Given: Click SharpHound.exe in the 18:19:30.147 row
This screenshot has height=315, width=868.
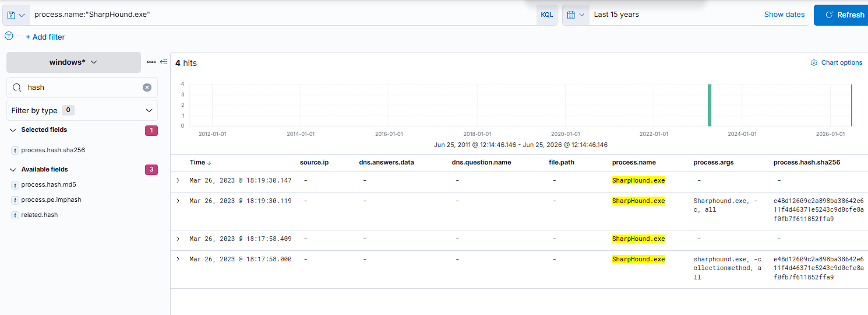Looking at the screenshot, I should [x=638, y=181].
